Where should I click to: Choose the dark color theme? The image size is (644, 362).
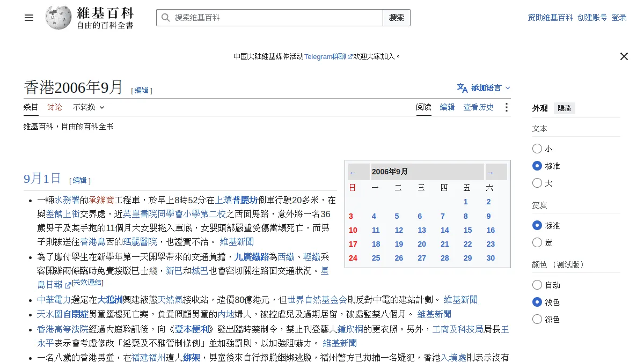pyautogui.click(x=537, y=319)
